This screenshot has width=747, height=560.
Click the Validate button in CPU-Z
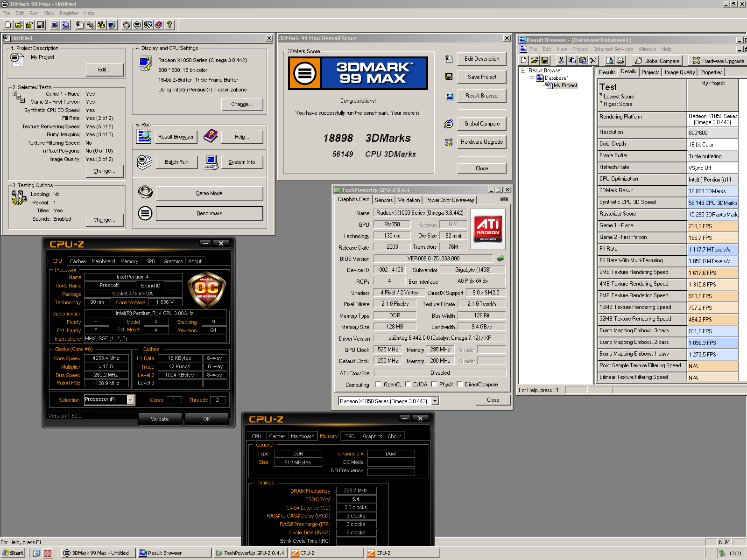pyautogui.click(x=160, y=419)
